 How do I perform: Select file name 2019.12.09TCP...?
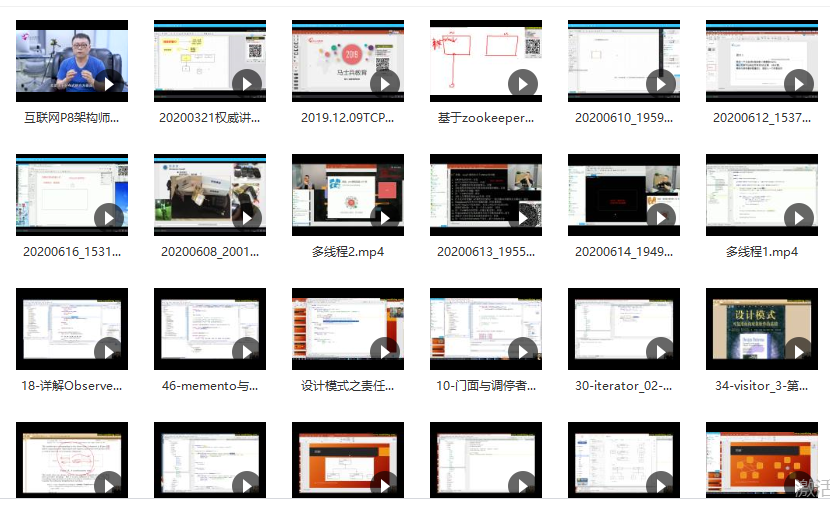coord(348,118)
